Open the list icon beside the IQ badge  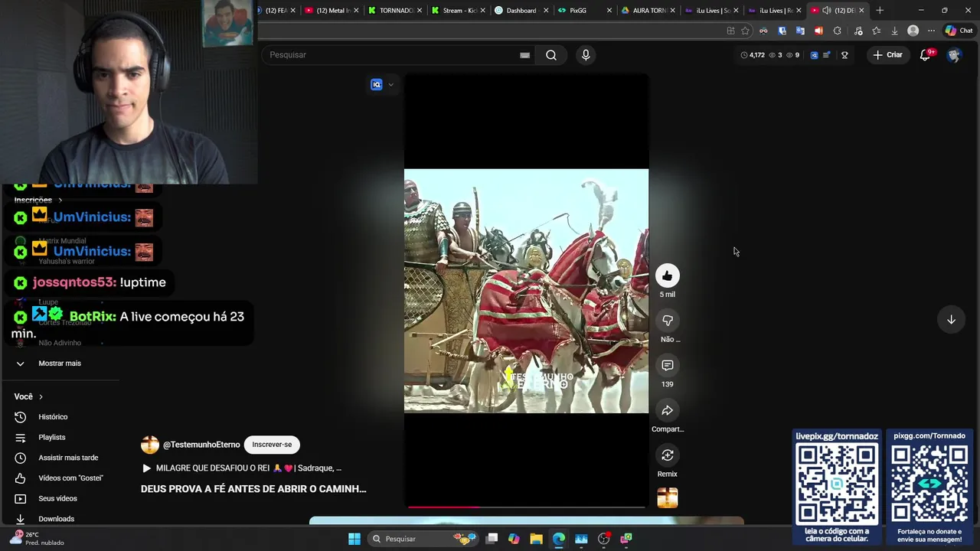826,55
